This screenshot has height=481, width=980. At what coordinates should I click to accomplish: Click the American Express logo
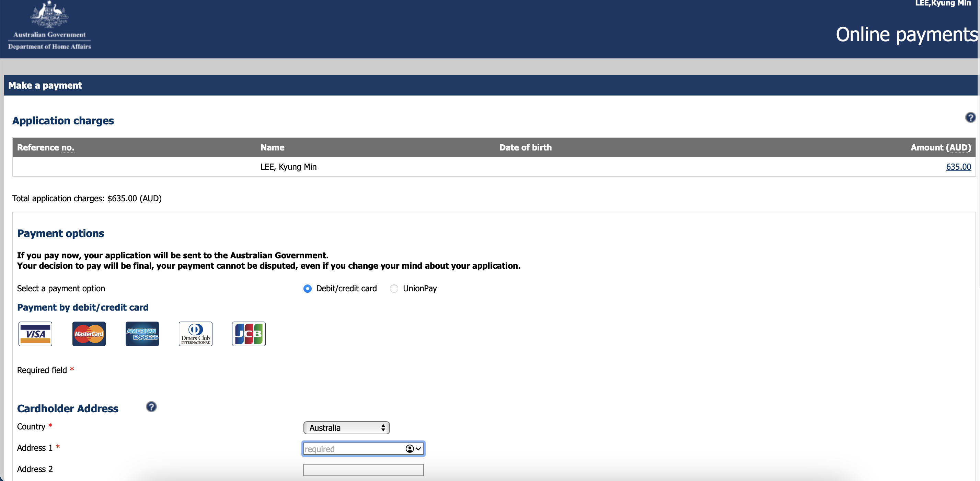coord(142,334)
